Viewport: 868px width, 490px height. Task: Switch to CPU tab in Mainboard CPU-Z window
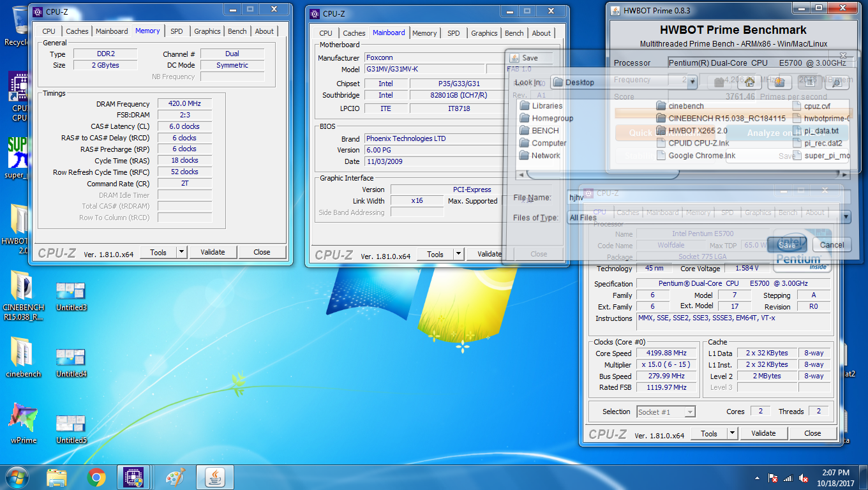click(x=325, y=33)
